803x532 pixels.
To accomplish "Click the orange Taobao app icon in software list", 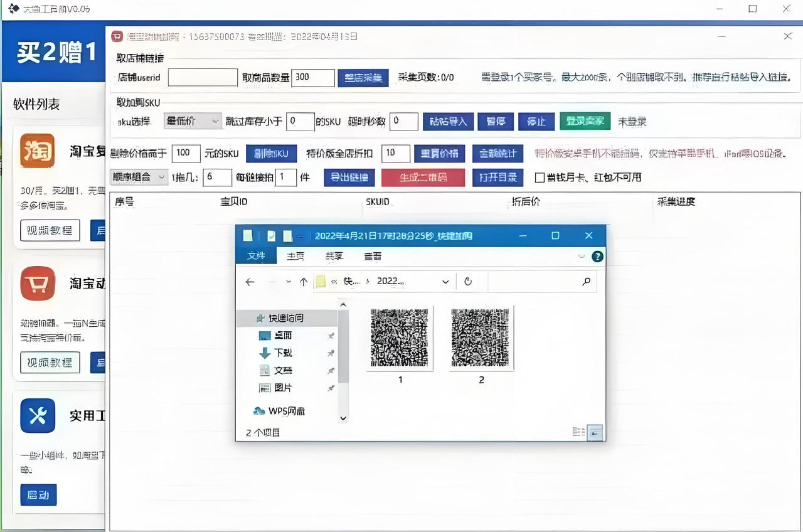I will click(38, 151).
